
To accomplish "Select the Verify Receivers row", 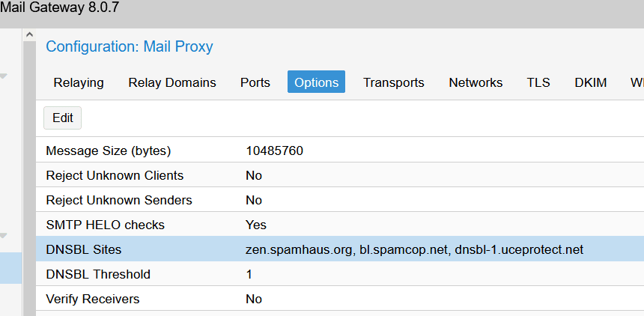I will point(93,299).
